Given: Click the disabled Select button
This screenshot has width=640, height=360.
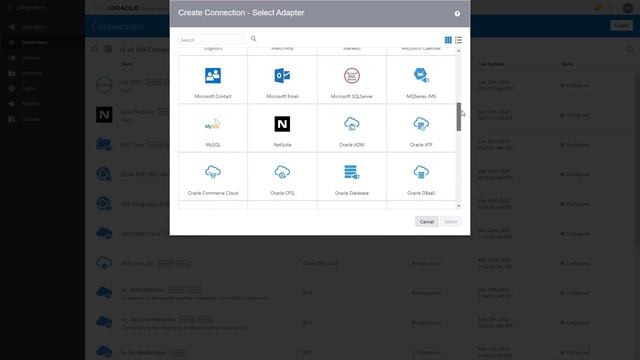Looking at the screenshot, I should [x=451, y=222].
